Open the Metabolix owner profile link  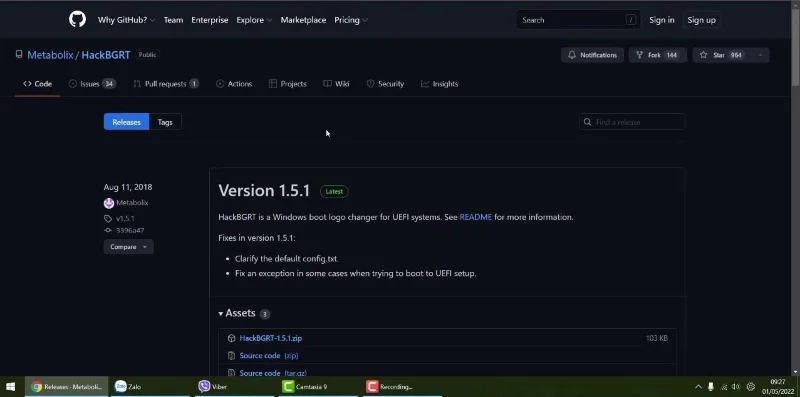(x=50, y=55)
